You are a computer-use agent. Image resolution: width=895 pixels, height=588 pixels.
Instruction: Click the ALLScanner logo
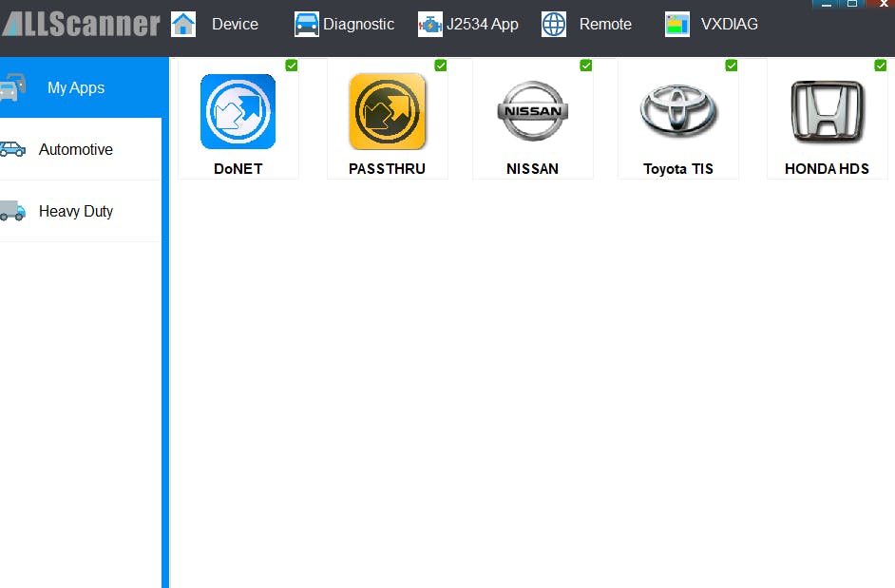click(81, 24)
